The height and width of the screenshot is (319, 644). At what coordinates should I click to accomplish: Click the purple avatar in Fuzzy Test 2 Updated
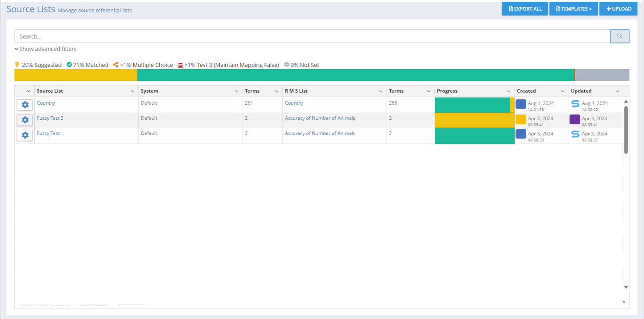575,119
